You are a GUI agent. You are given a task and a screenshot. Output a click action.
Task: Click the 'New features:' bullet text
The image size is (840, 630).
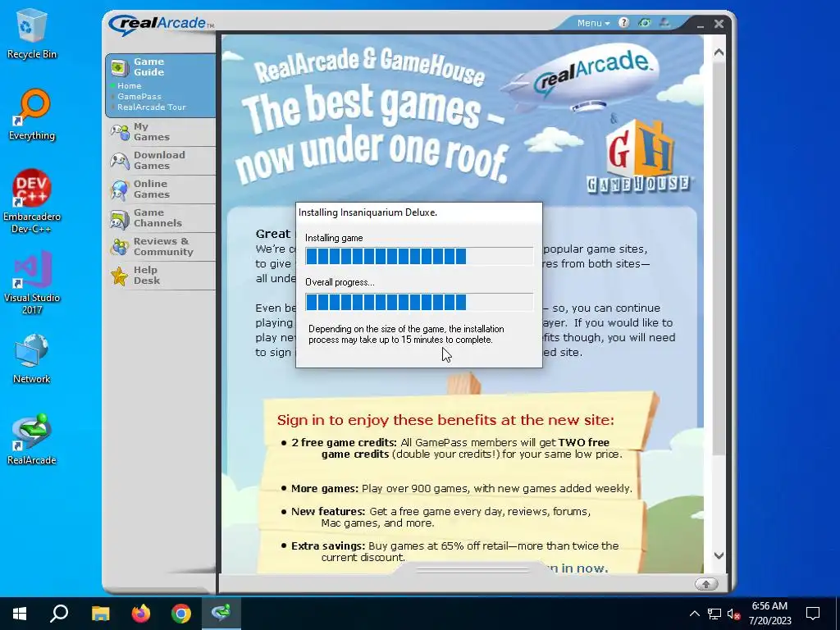tap(328, 512)
